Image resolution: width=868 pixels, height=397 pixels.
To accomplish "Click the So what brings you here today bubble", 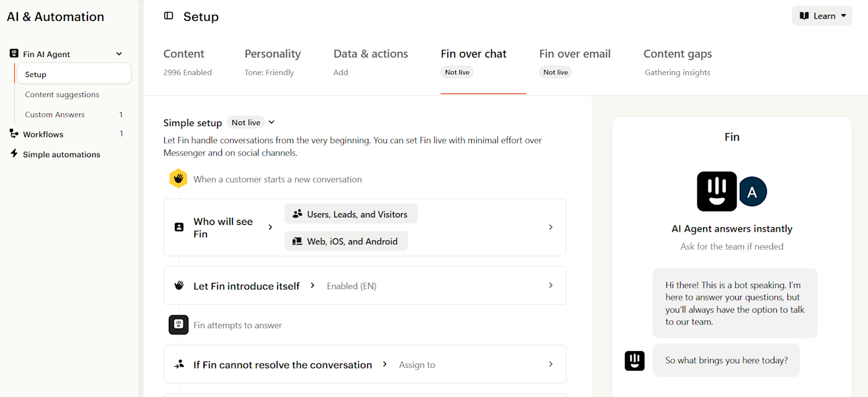I will pyautogui.click(x=727, y=360).
